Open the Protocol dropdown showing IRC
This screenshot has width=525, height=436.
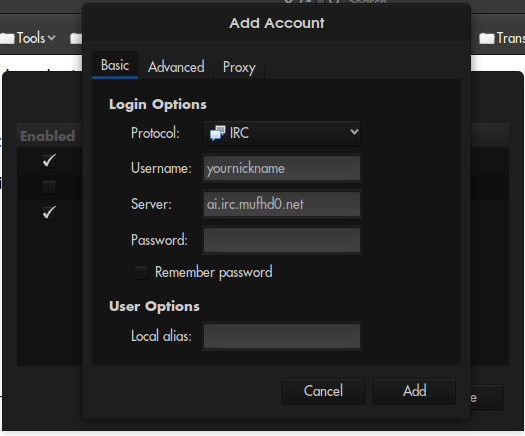282,133
